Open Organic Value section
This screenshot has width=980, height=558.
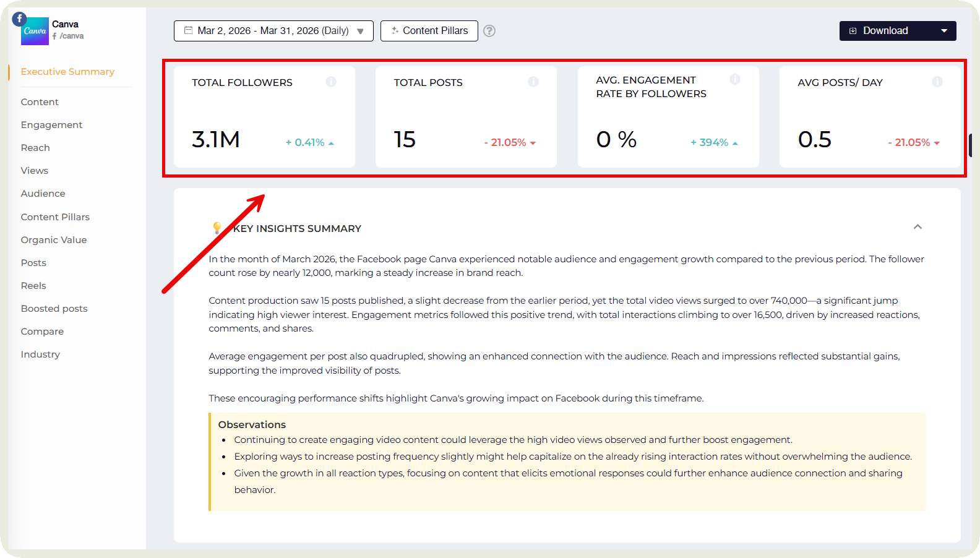pos(54,240)
